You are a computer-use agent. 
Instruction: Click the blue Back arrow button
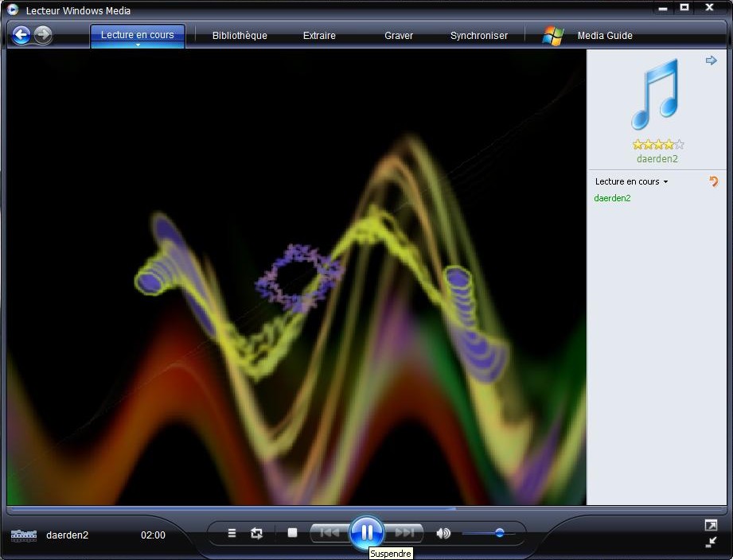point(21,35)
